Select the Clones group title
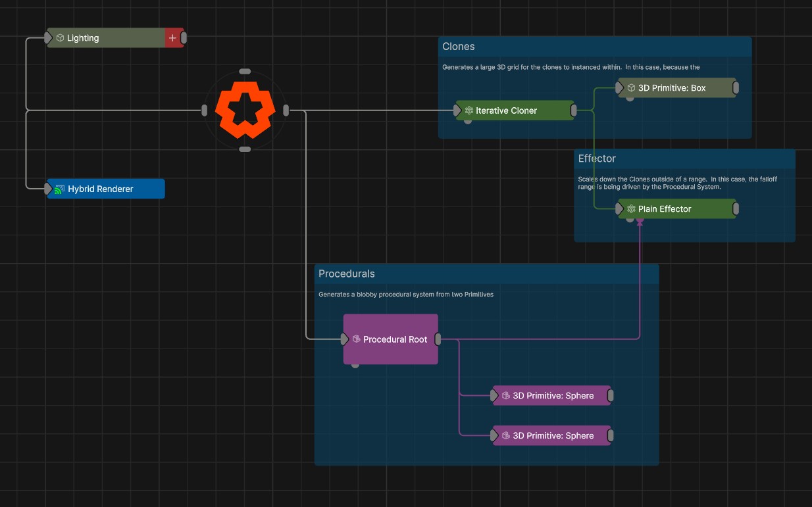Image resolution: width=812 pixels, height=507 pixels. (459, 47)
